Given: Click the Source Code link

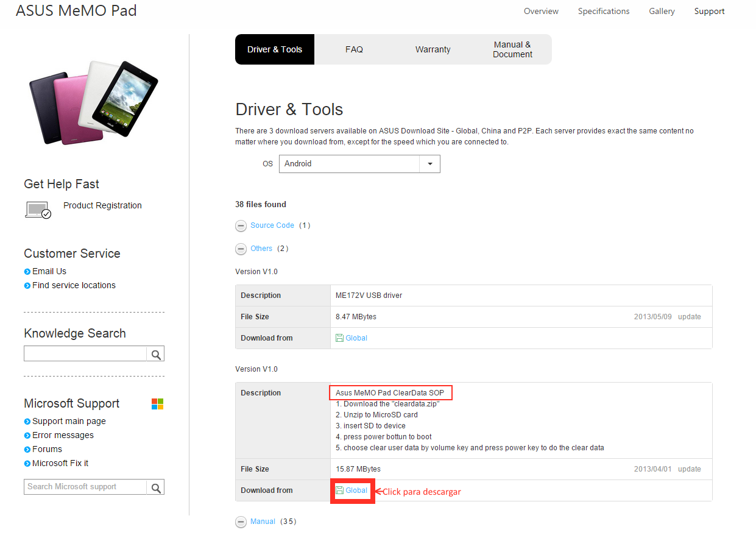Looking at the screenshot, I should coord(272,225).
